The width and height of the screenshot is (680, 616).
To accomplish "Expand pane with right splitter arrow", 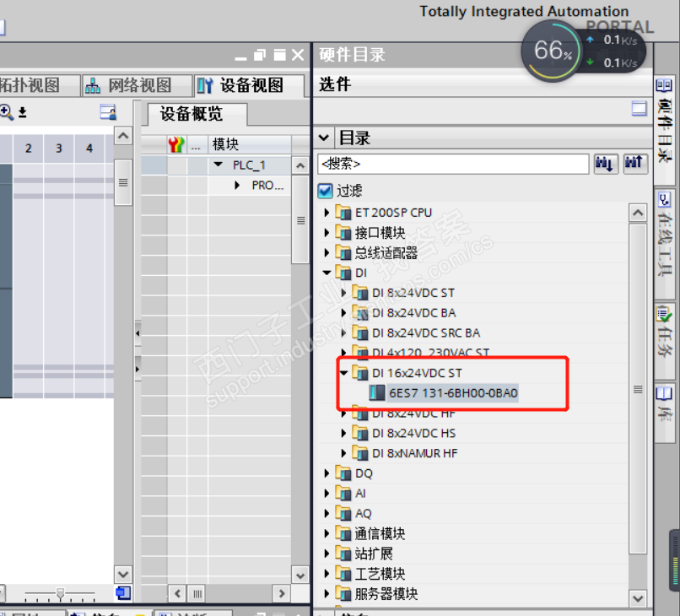I will (138, 369).
